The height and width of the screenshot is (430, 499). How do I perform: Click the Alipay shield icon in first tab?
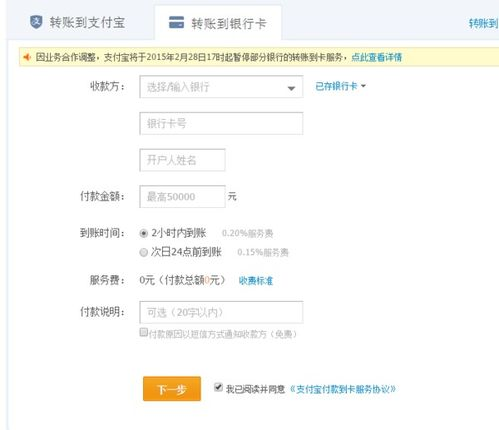(36, 22)
